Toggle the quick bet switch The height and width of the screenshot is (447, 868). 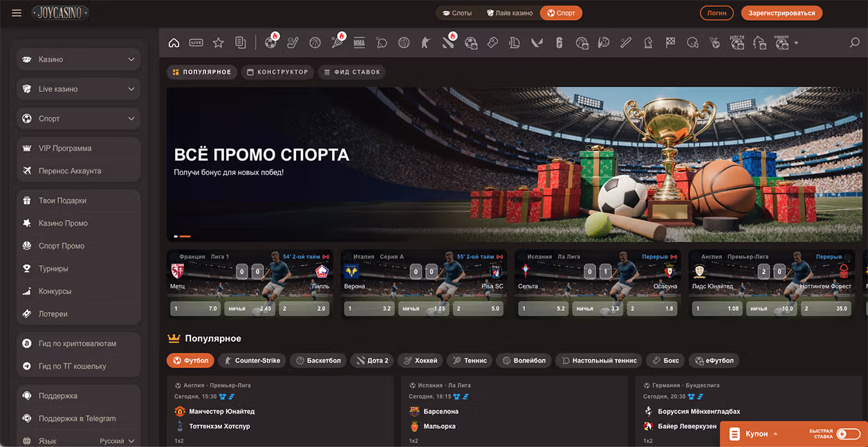click(849, 434)
